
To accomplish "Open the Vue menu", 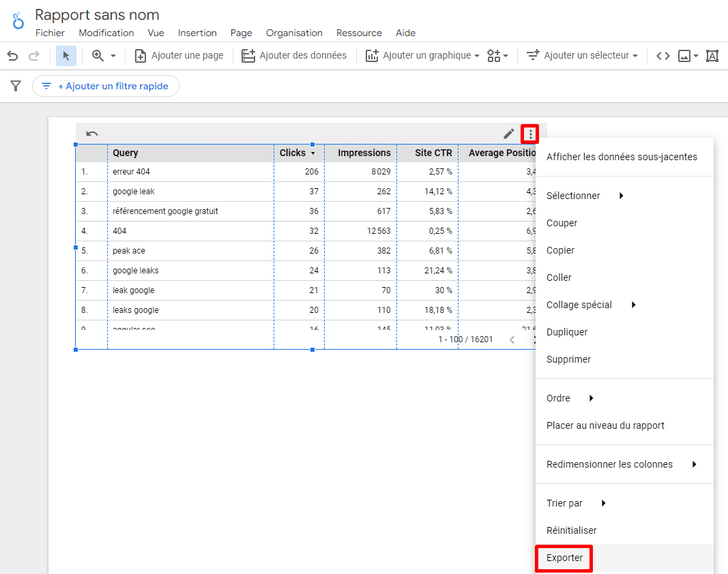I will coord(156,33).
